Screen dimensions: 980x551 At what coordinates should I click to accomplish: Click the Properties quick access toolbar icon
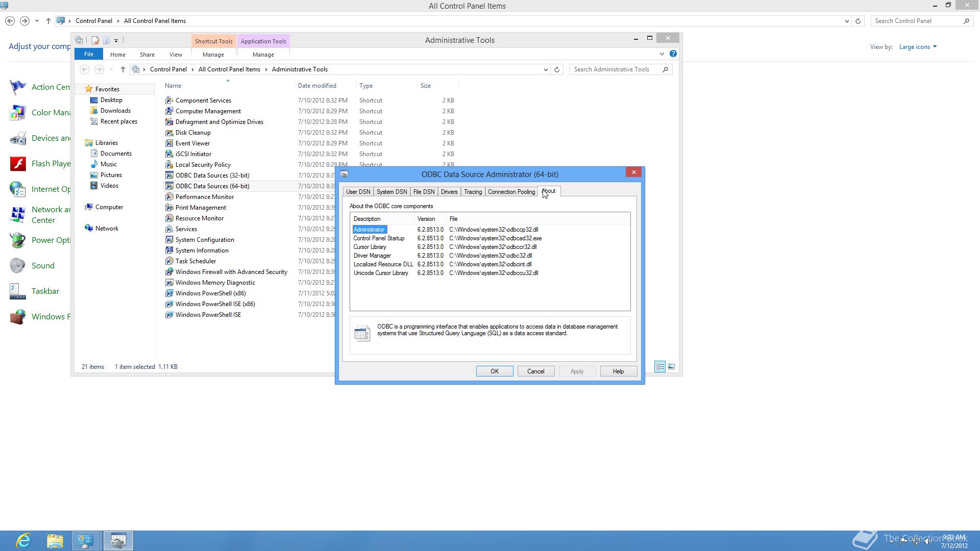point(95,40)
